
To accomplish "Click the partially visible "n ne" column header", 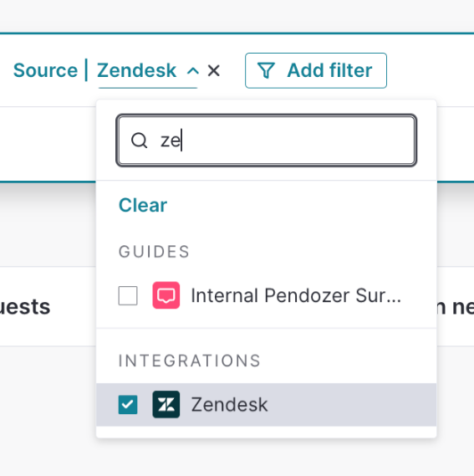I will pyautogui.click(x=456, y=307).
